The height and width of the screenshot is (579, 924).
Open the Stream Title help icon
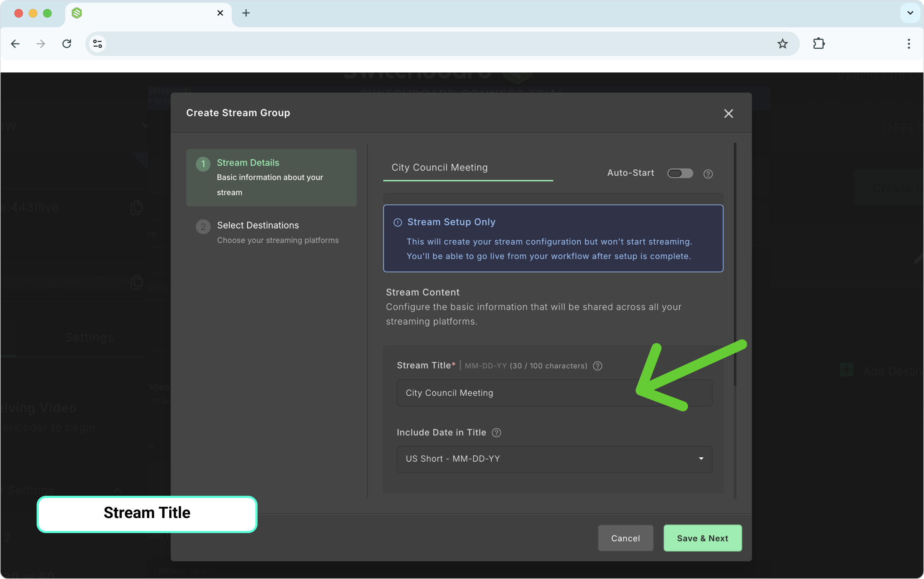tap(597, 366)
